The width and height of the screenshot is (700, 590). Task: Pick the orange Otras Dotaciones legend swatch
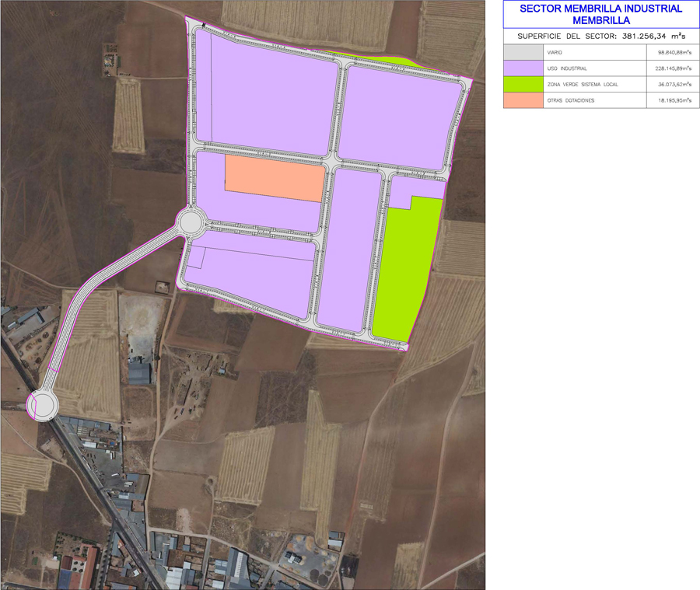tap(523, 100)
